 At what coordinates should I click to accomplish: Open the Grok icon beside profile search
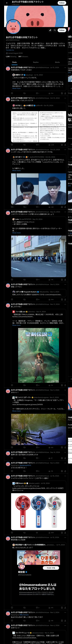click(50, 30)
